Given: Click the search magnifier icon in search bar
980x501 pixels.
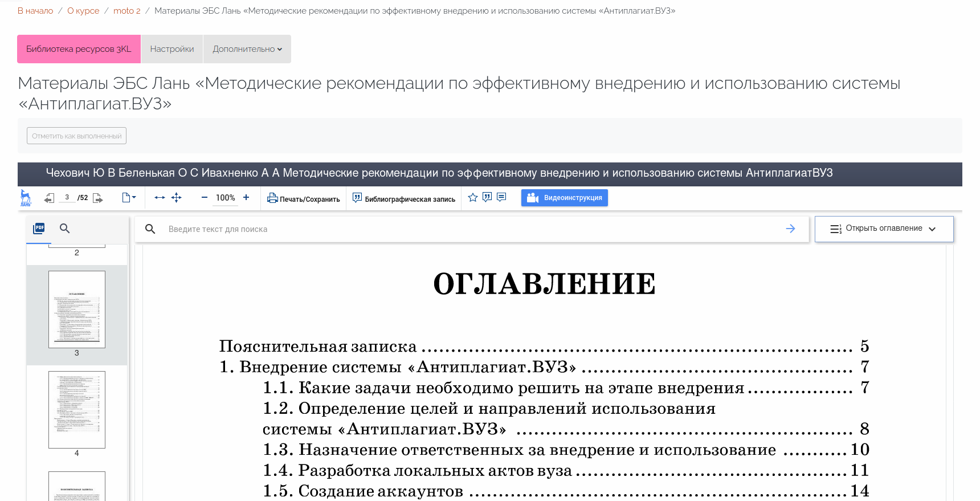Looking at the screenshot, I should [150, 229].
